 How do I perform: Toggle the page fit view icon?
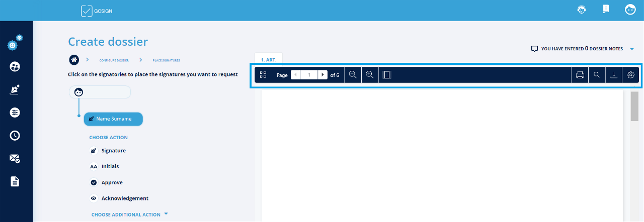pos(387,75)
